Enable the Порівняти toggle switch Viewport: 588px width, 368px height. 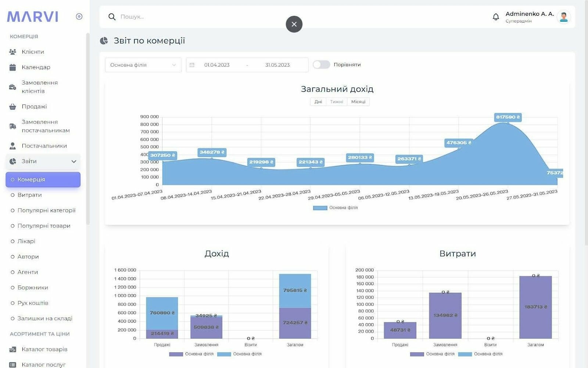[x=321, y=65]
